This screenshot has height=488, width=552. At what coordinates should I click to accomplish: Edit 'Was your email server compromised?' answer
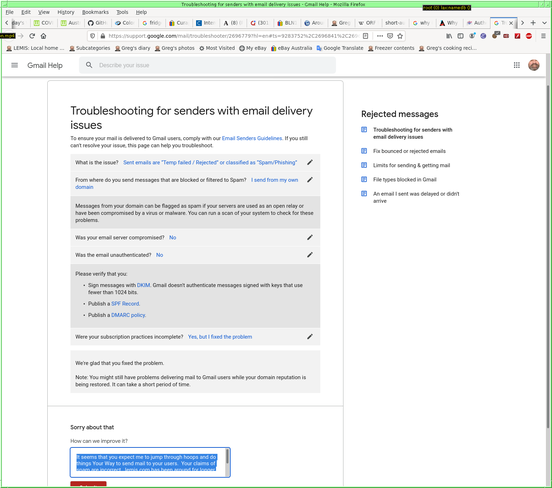pyautogui.click(x=310, y=237)
